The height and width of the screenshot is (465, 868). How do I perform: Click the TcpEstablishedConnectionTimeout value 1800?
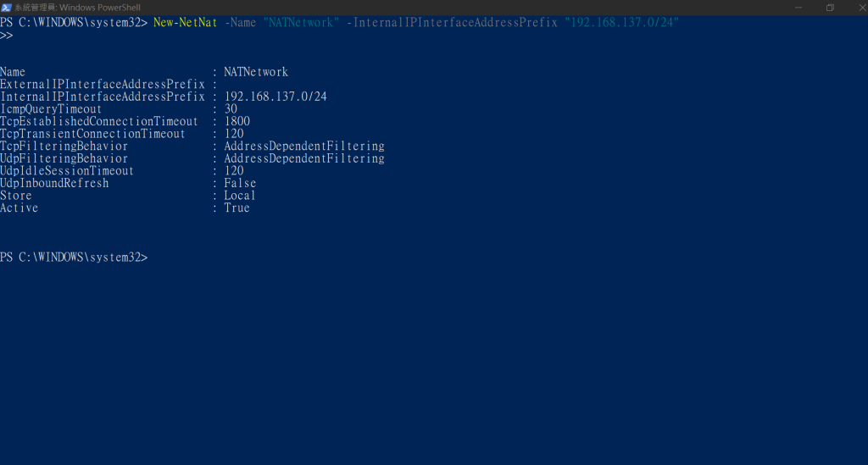click(237, 121)
